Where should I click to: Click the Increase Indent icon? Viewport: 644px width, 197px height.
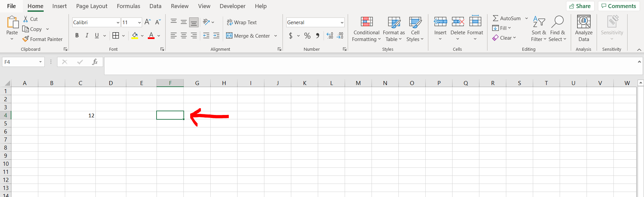click(x=216, y=36)
